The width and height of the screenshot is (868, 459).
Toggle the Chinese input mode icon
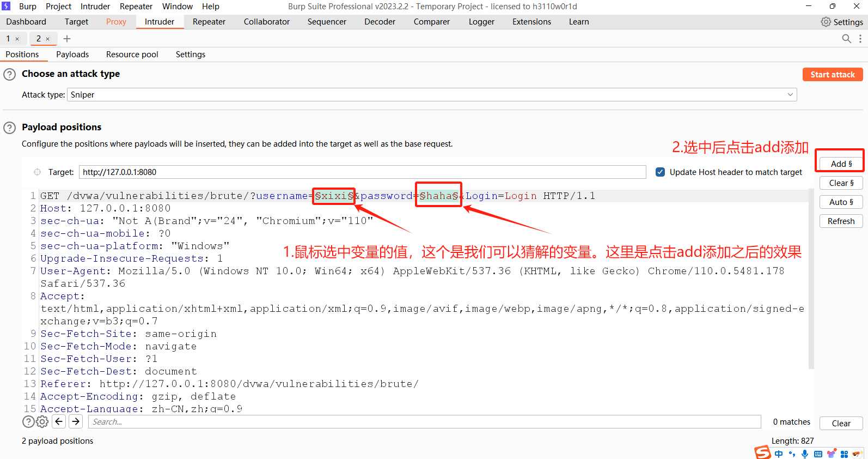779,454
